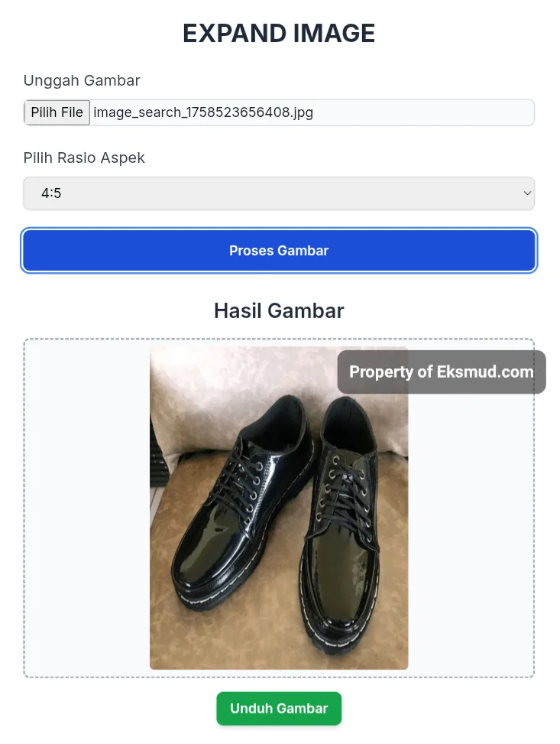
Task: Start processing with the Proses Gambar button
Action: [x=279, y=251]
